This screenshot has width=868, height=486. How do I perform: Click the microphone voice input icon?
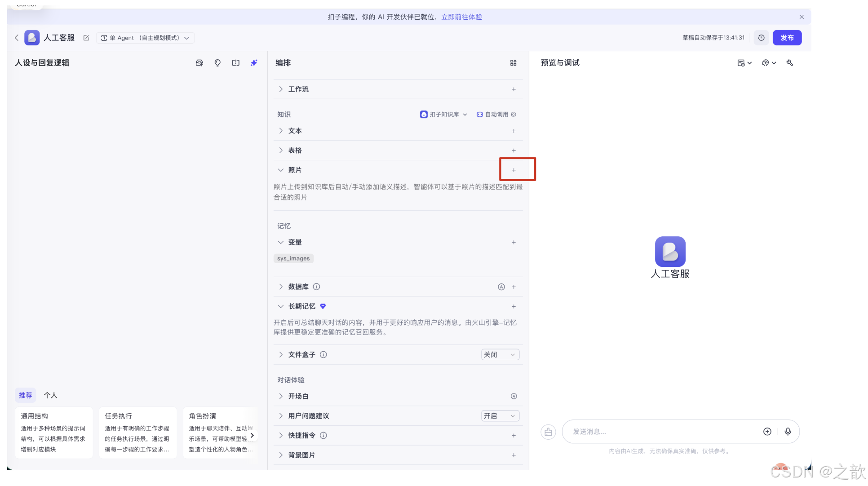[x=788, y=432]
